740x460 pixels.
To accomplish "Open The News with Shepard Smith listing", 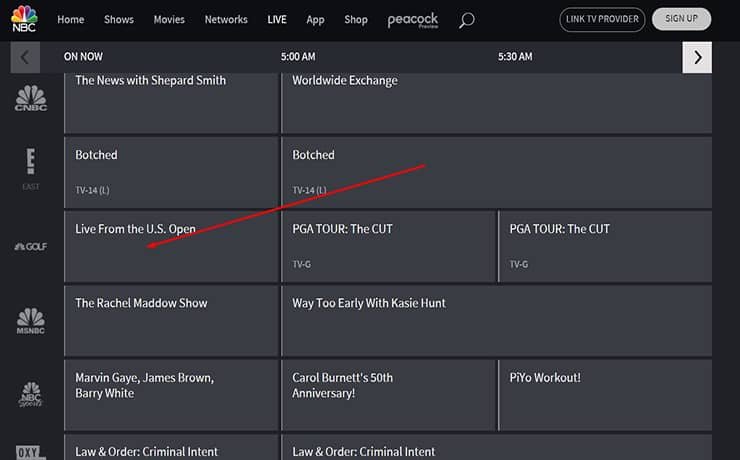I will (172, 103).
